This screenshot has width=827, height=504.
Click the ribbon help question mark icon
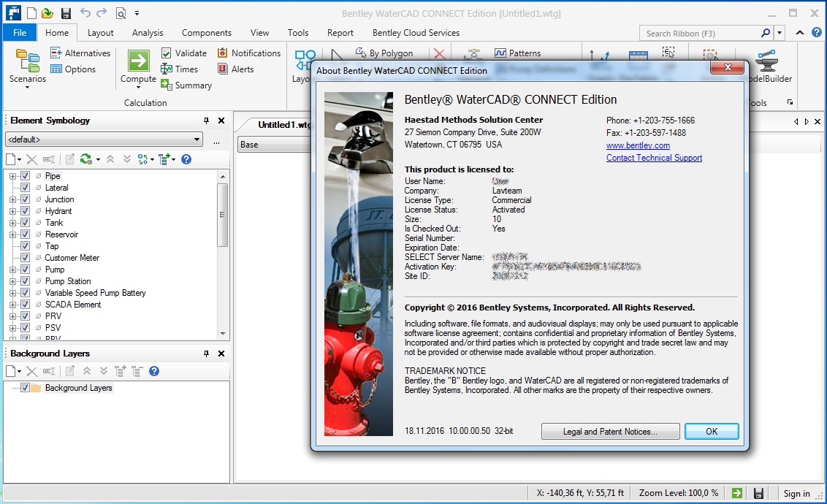(817, 32)
